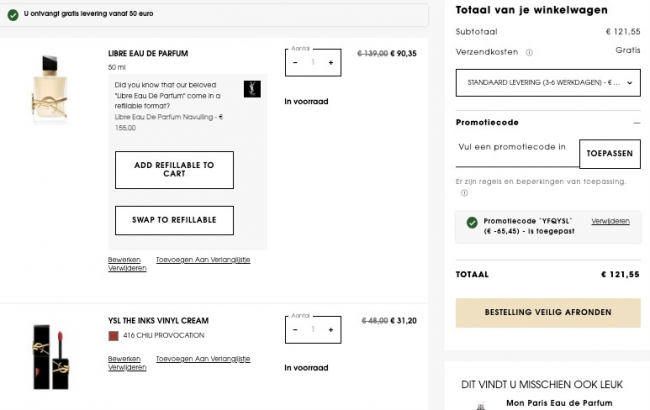Click the YSL logo in refillable box

251,88
